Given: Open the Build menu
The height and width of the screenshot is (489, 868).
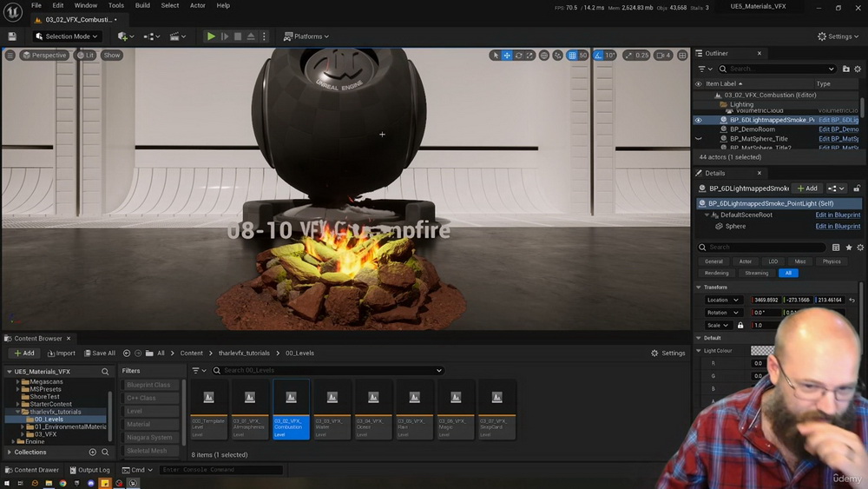Looking at the screenshot, I should 142,5.
